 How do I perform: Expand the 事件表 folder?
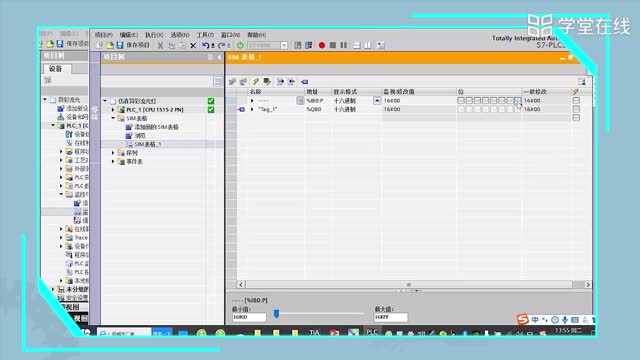pos(113,162)
